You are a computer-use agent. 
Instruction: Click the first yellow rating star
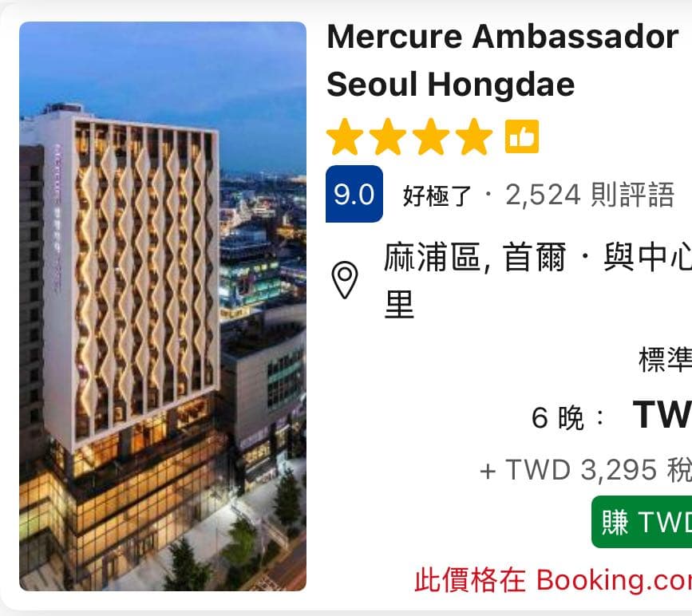tap(345, 136)
